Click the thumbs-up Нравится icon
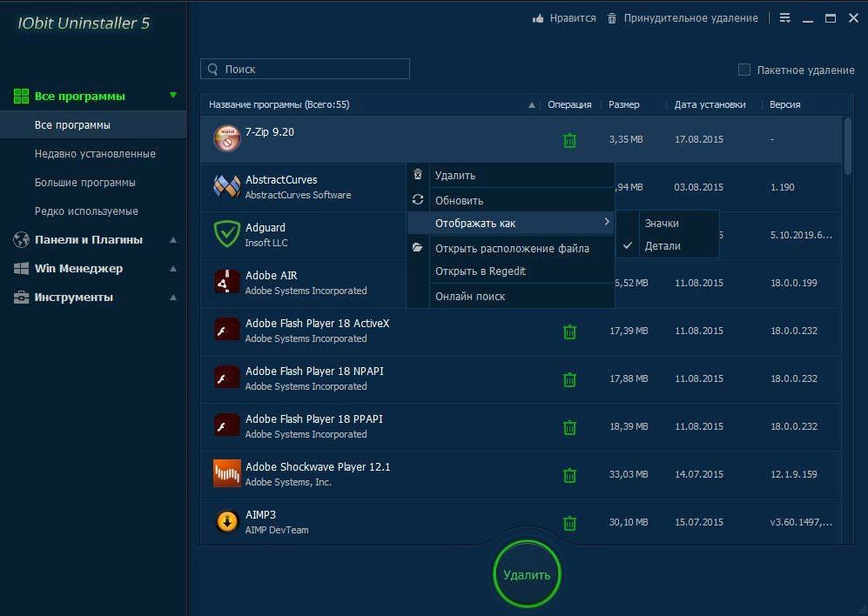 pyautogui.click(x=538, y=18)
